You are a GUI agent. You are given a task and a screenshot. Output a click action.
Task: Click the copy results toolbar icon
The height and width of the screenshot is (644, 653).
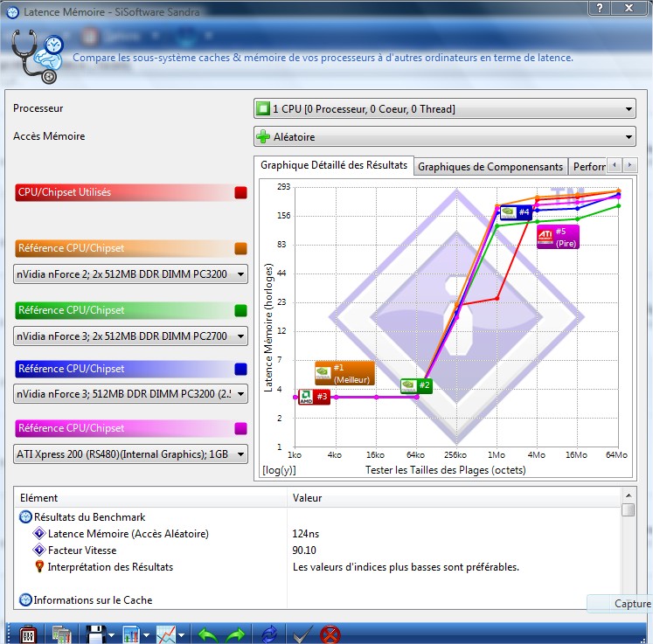pyautogui.click(x=61, y=635)
